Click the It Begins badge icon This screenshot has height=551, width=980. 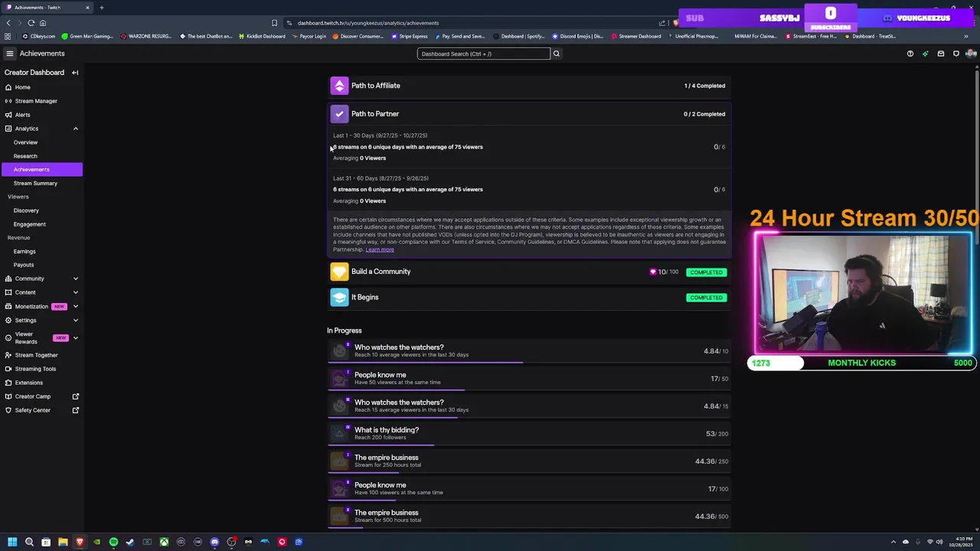pyautogui.click(x=339, y=297)
